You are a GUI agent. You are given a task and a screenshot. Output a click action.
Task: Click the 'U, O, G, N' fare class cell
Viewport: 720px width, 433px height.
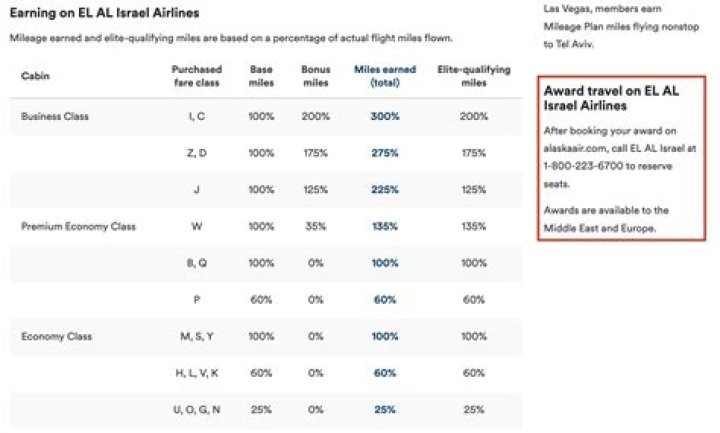[196, 410]
